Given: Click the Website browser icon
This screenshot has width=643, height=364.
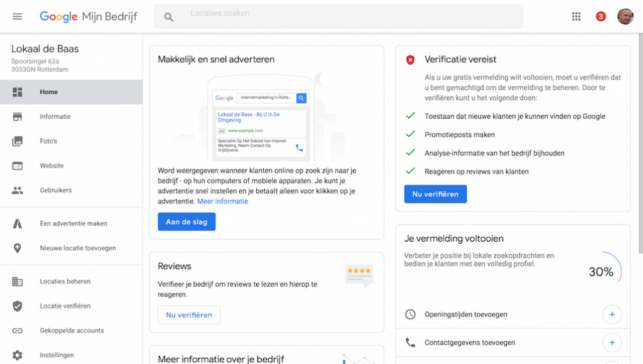Looking at the screenshot, I should tap(17, 166).
